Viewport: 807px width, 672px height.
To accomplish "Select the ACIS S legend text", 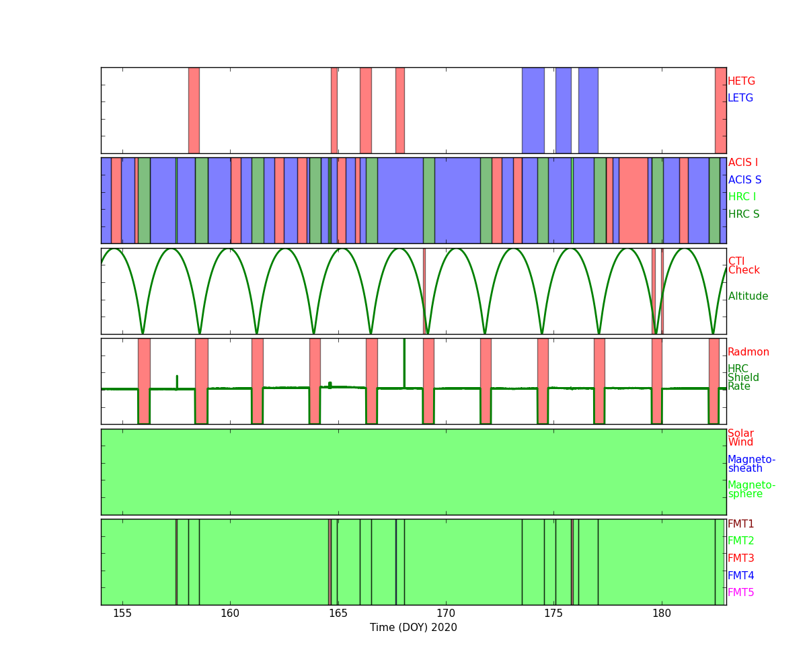I will [x=744, y=180].
